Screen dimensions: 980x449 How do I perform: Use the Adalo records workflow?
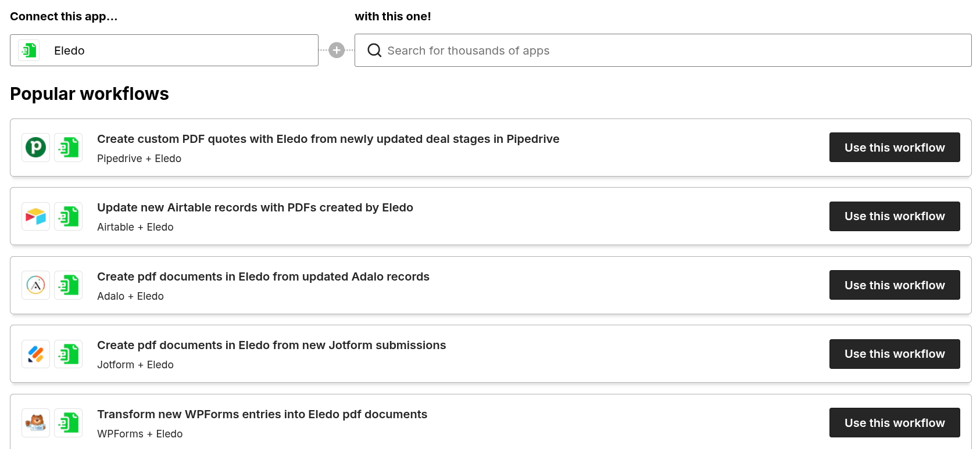[x=894, y=285]
